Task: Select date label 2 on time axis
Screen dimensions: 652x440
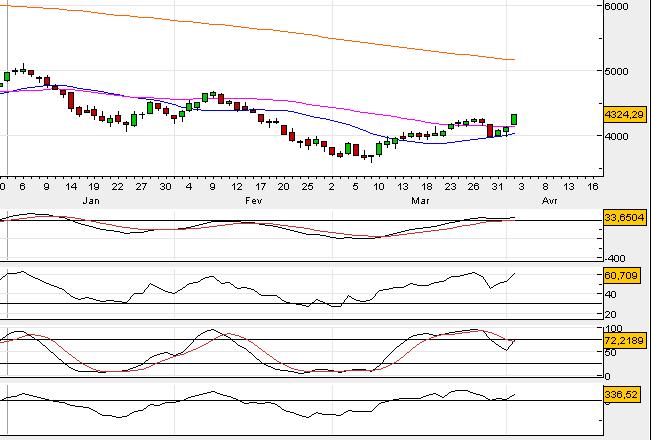Action: click(331, 187)
